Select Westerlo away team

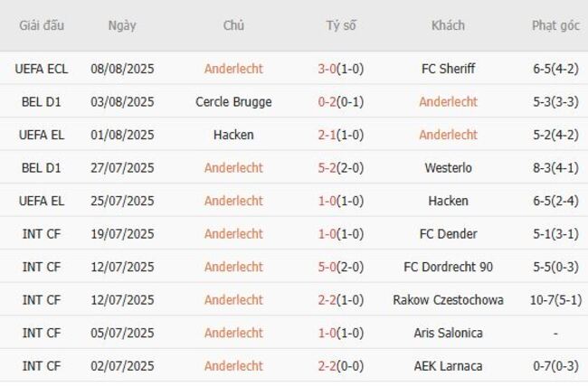point(448,168)
